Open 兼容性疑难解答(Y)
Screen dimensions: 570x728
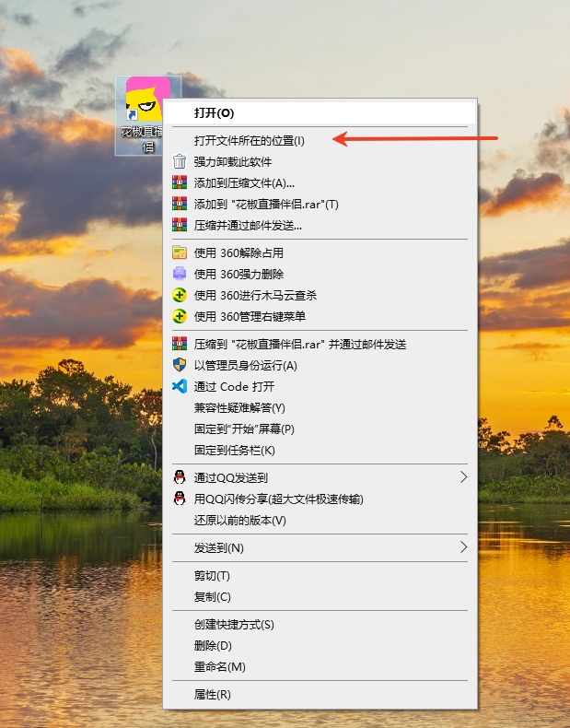pyautogui.click(x=320, y=407)
